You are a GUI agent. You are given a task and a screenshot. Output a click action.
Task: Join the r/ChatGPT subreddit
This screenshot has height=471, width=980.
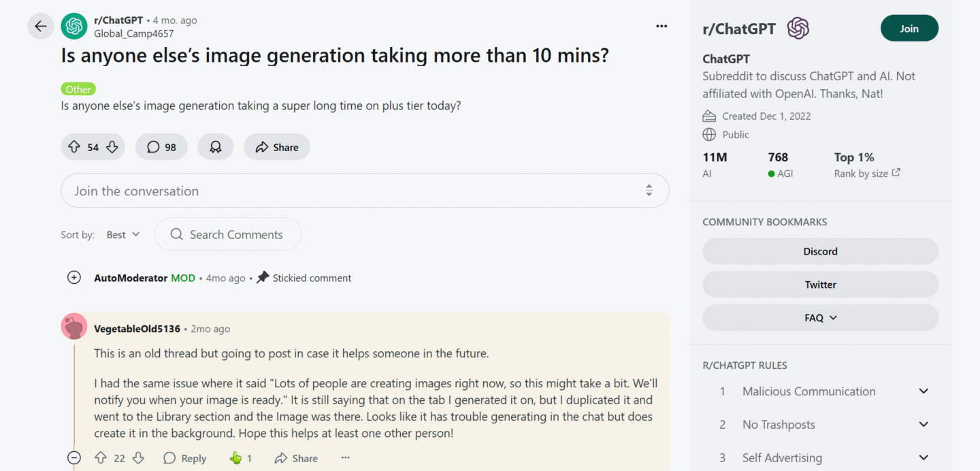click(909, 28)
